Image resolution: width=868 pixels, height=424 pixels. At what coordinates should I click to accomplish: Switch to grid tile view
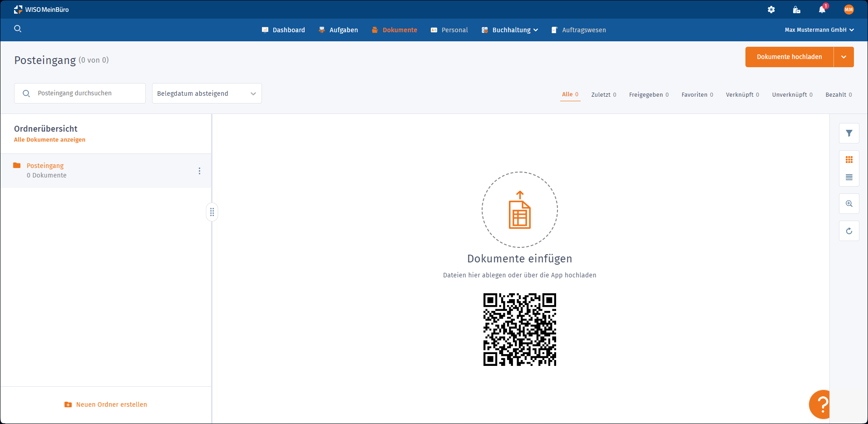(849, 160)
